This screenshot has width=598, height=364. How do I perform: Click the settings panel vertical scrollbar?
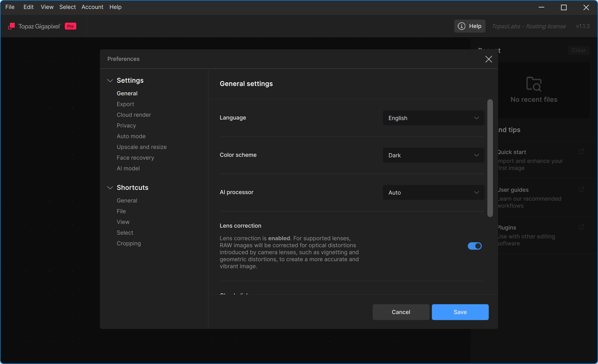point(490,158)
